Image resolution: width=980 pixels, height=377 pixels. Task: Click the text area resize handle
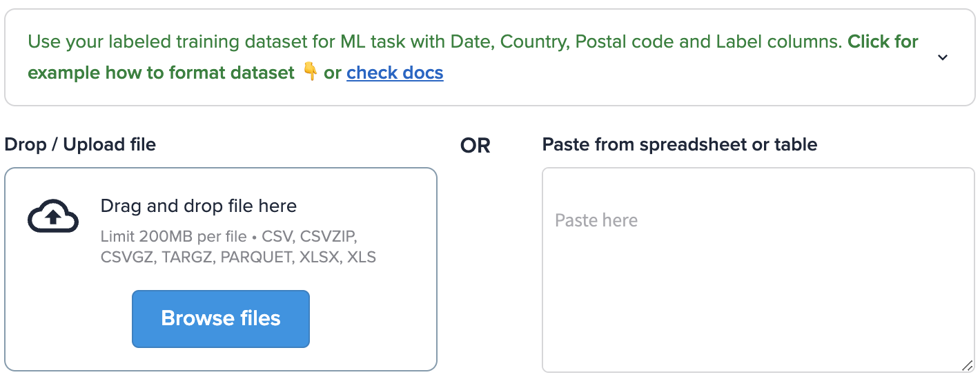(x=968, y=365)
